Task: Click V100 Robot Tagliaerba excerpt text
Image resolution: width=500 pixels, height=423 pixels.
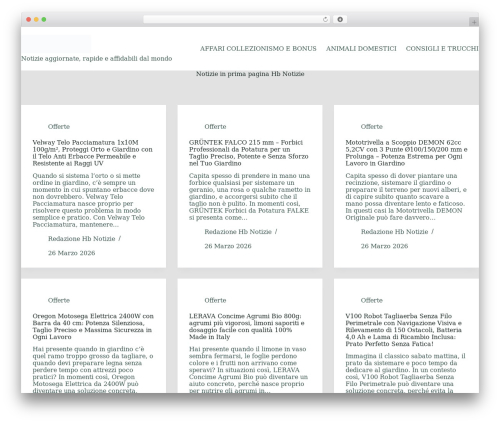Action: (405, 373)
